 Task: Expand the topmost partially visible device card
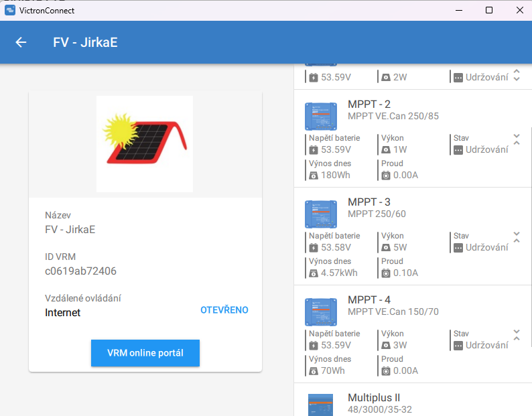(517, 75)
